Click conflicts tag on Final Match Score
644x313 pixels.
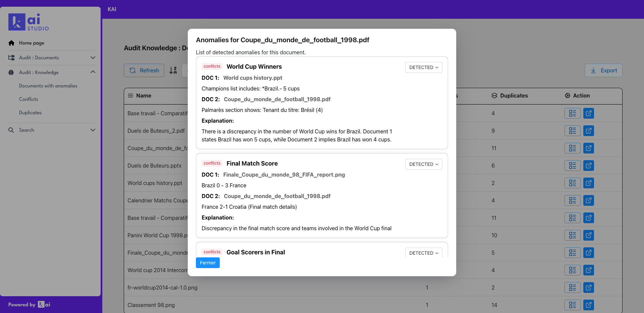[212, 163]
